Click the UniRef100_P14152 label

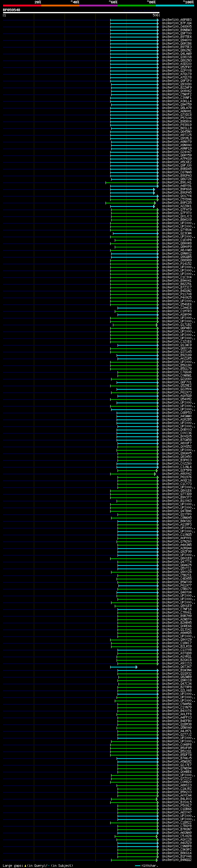177,264
